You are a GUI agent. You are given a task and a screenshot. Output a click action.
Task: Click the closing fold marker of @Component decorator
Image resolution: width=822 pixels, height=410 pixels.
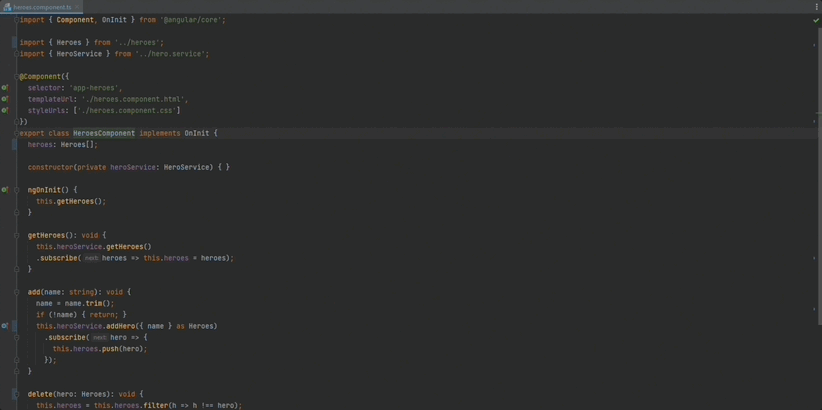coord(16,122)
